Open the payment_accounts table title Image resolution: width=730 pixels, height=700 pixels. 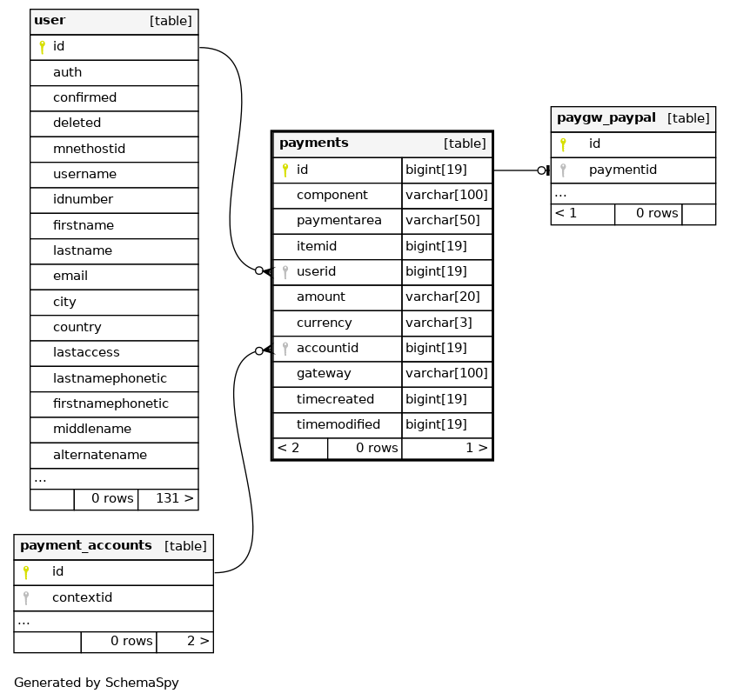(85, 546)
